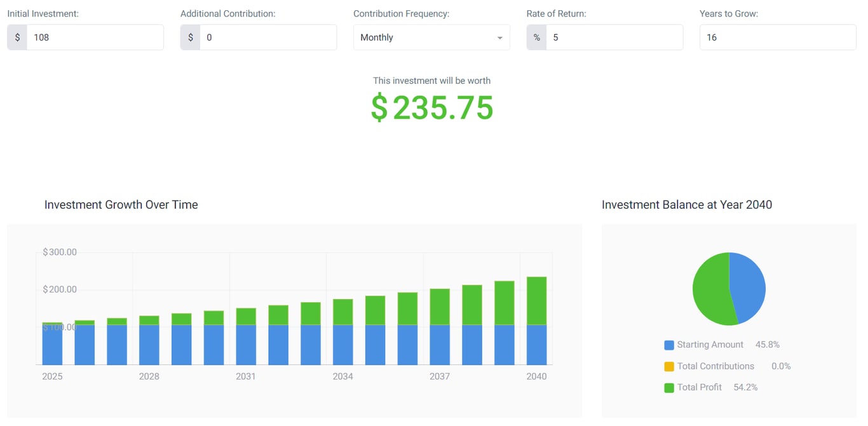This screenshot has width=868, height=426.
Task: Toggle Starting Amount visibility in the pie legend
Action: tap(703, 344)
